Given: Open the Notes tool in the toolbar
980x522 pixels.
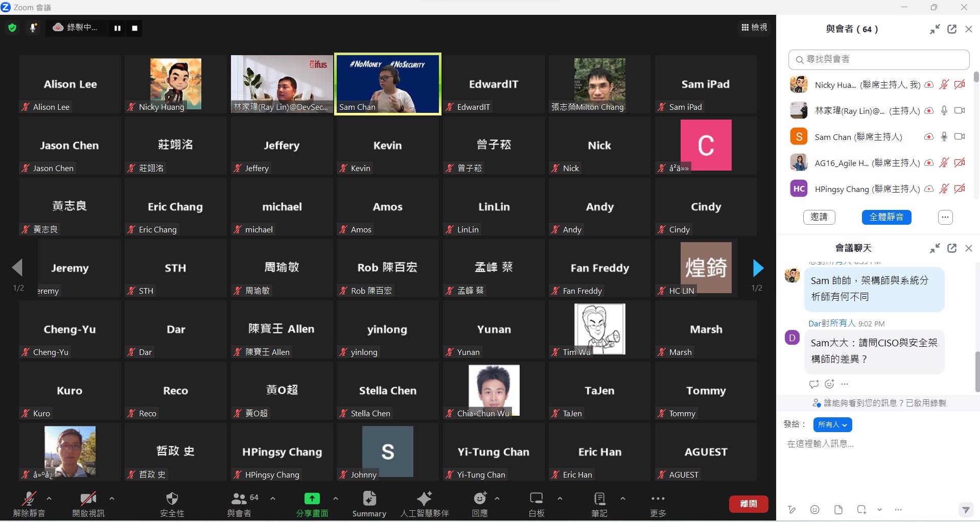Looking at the screenshot, I should pos(599,499).
